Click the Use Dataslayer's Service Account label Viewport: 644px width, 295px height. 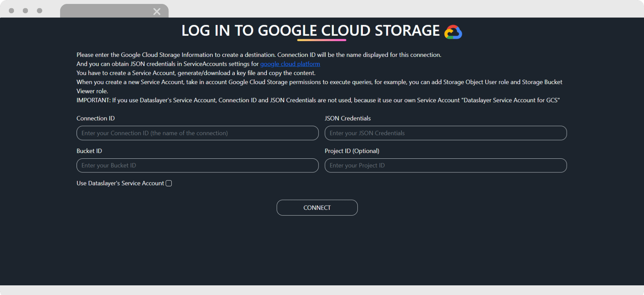click(120, 183)
